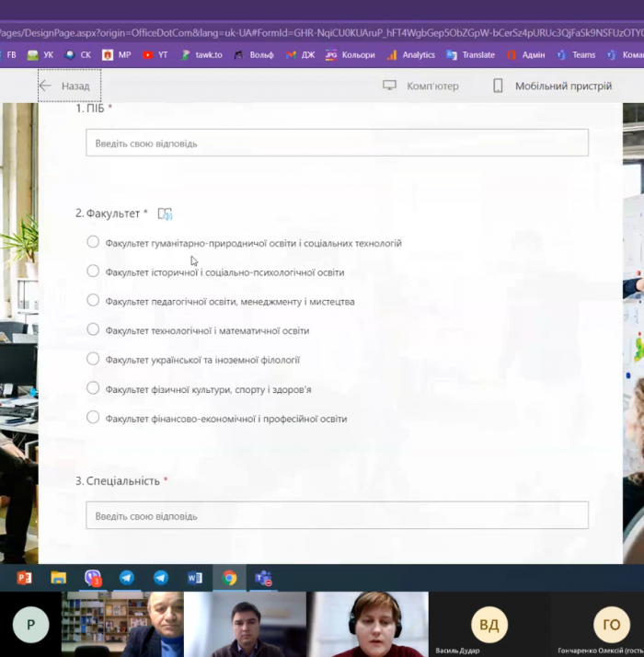Open Microsoft Teams taskbar icon
Screen dimensions: 644x657
click(263, 578)
